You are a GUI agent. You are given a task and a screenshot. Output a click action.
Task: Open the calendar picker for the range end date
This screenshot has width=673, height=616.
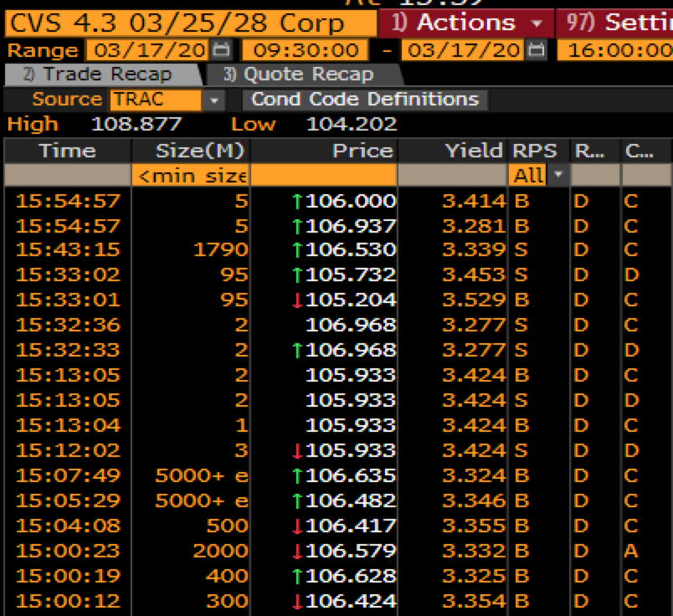pos(536,50)
